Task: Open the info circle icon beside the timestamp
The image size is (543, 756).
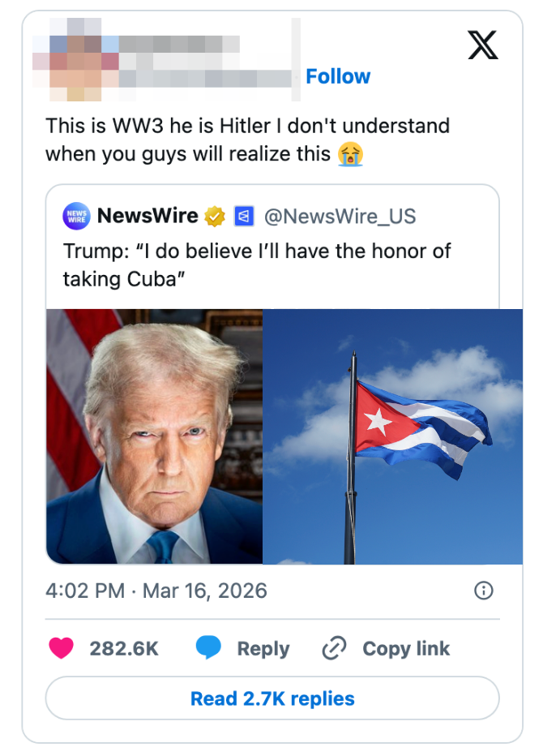Action: point(483,591)
